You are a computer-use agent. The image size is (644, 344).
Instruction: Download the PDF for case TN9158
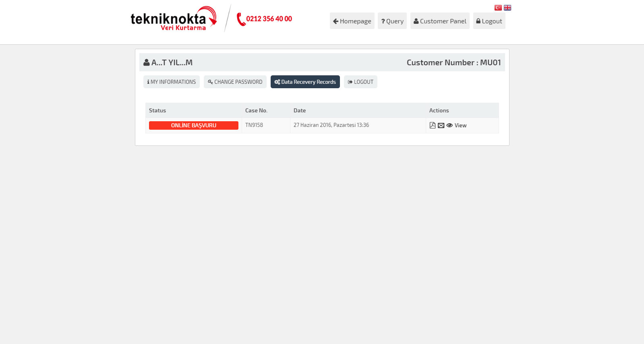(x=432, y=125)
